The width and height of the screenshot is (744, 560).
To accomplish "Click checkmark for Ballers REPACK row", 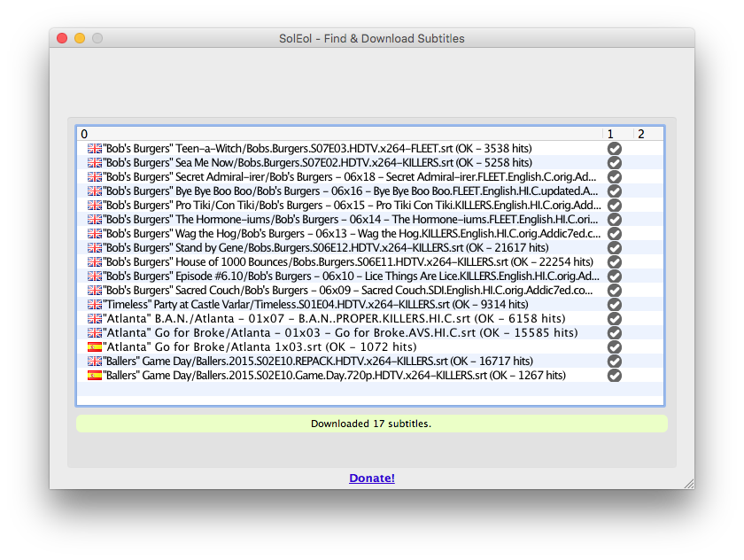I will point(615,362).
